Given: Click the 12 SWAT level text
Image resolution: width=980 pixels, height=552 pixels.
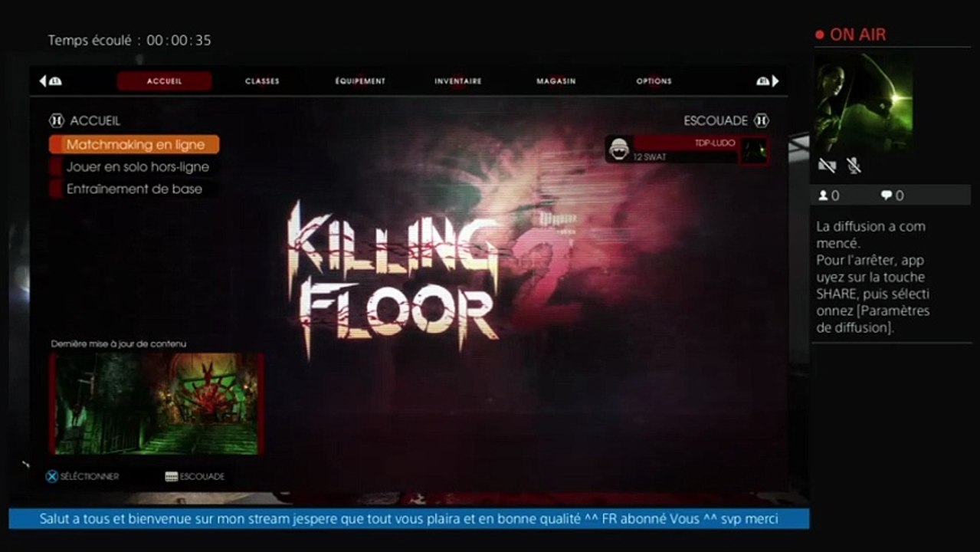Looking at the screenshot, I should click(650, 157).
